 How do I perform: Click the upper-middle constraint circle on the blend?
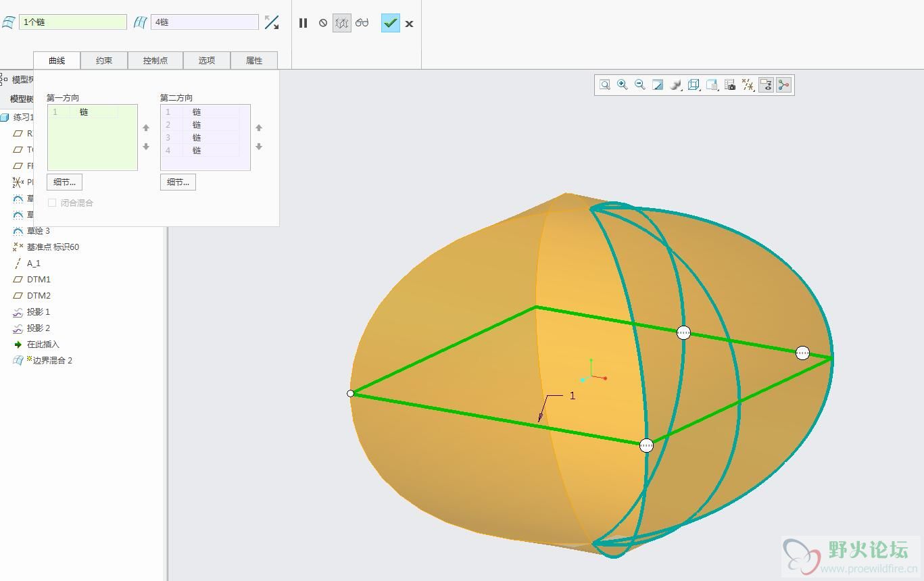pos(683,332)
